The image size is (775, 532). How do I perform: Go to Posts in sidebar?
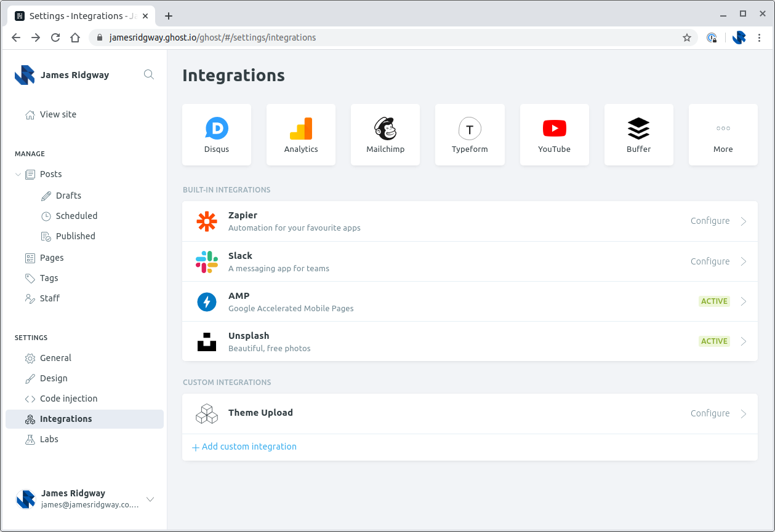(51, 174)
